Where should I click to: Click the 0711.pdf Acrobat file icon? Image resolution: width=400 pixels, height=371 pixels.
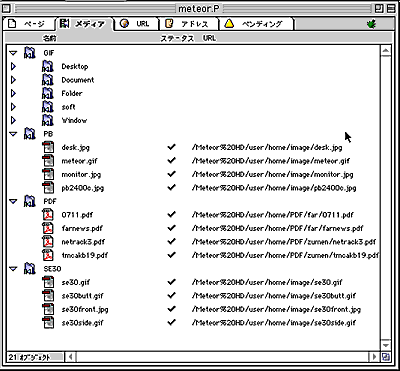click(x=48, y=215)
